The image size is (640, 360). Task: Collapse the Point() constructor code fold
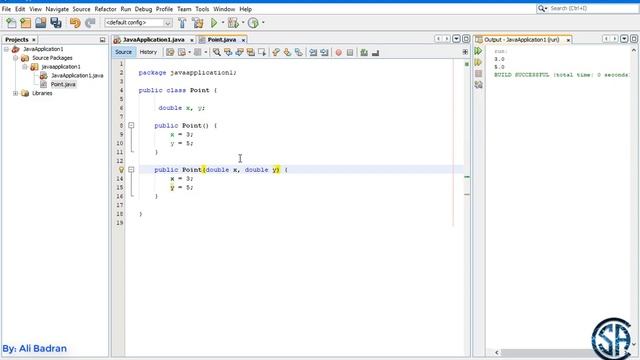(x=131, y=125)
